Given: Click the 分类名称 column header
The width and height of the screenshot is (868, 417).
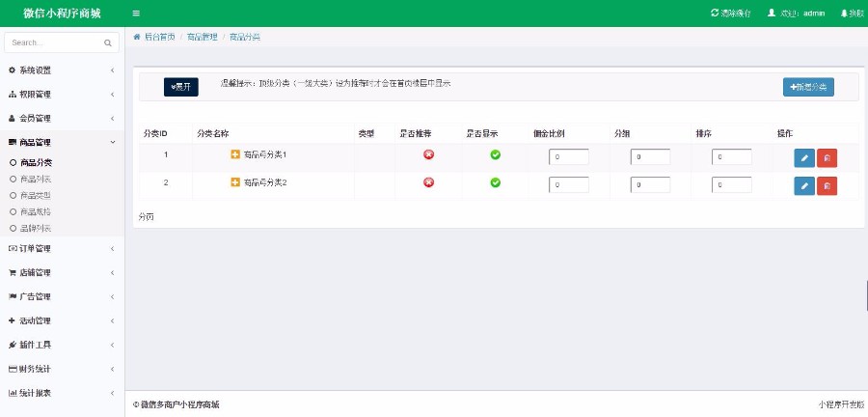Looking at the screenshot, I should [213, 133].
